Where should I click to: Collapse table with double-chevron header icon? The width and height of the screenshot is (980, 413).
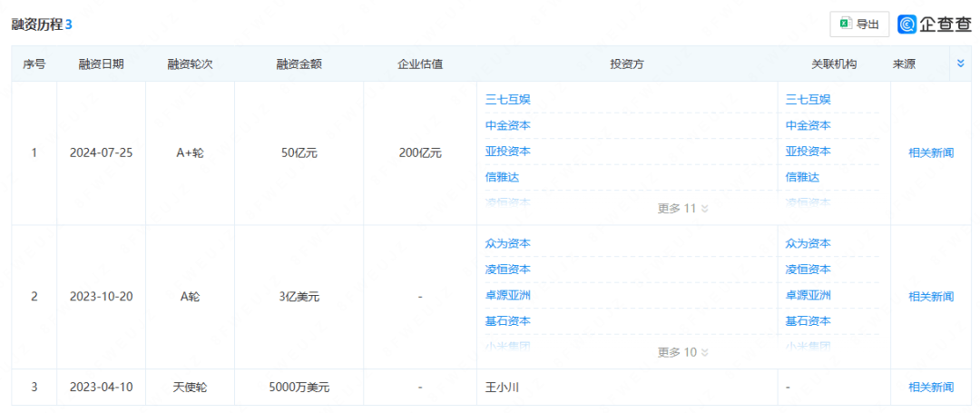961,64
